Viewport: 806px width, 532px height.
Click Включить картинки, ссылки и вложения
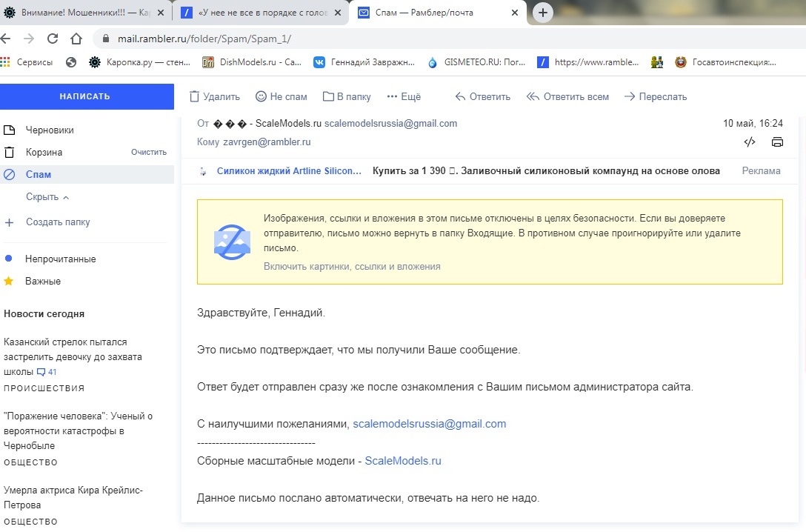tap(352, 267)
